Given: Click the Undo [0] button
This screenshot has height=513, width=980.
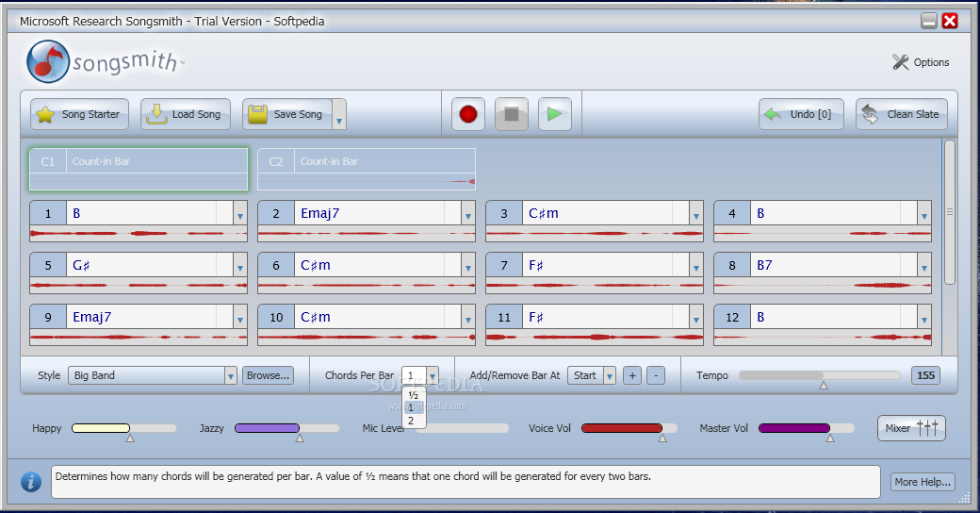Looking at the screenshot, I should 801,114.
